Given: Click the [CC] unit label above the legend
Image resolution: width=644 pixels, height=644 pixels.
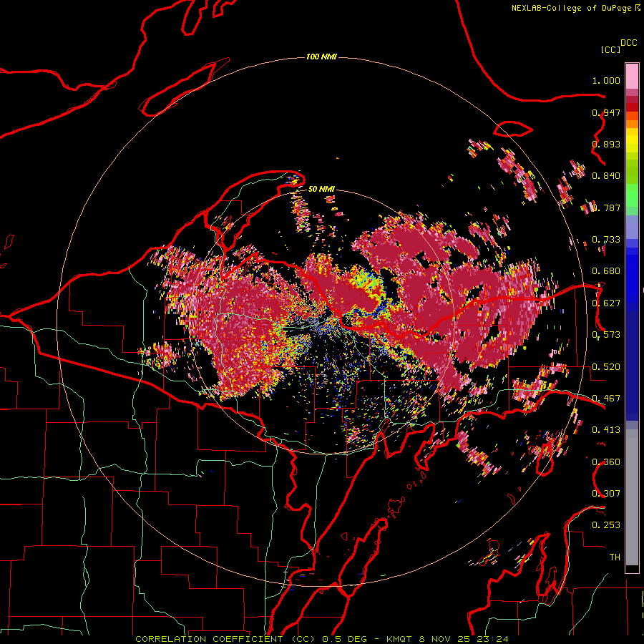Looking at the screenshot, I should pyautogui.click(x=610, y=49).
